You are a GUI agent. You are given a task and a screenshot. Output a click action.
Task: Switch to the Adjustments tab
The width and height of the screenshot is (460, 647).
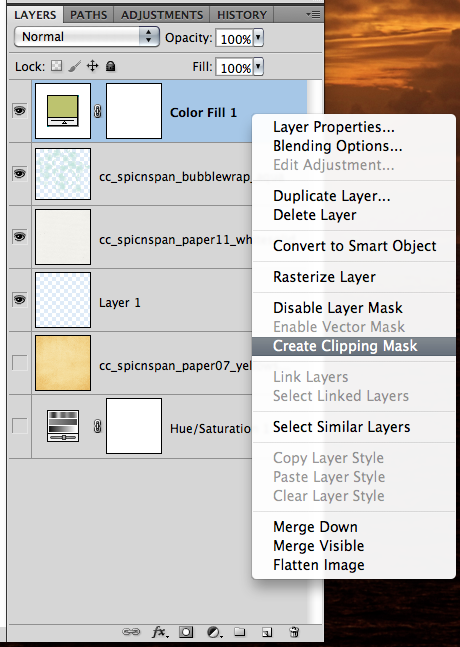162,15
